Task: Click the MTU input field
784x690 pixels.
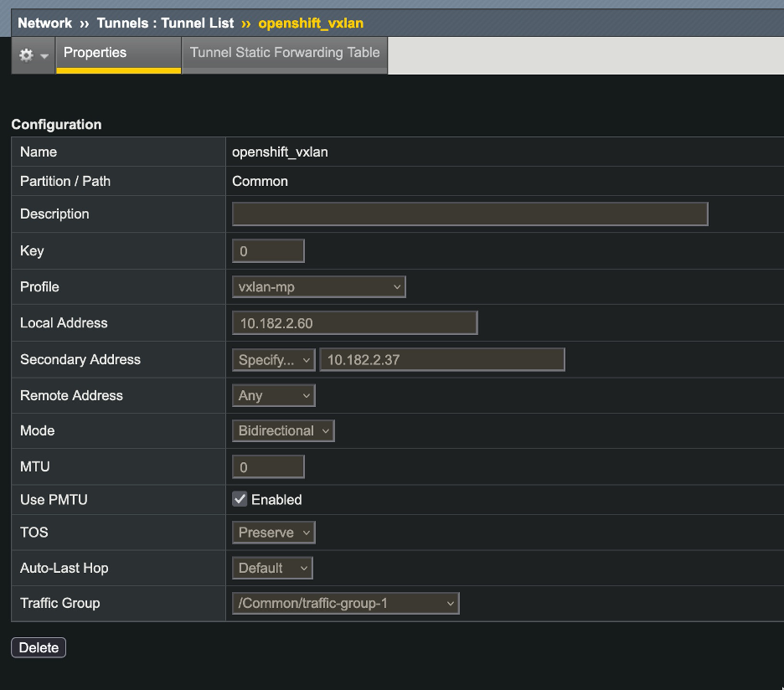Action: point(267,467)
